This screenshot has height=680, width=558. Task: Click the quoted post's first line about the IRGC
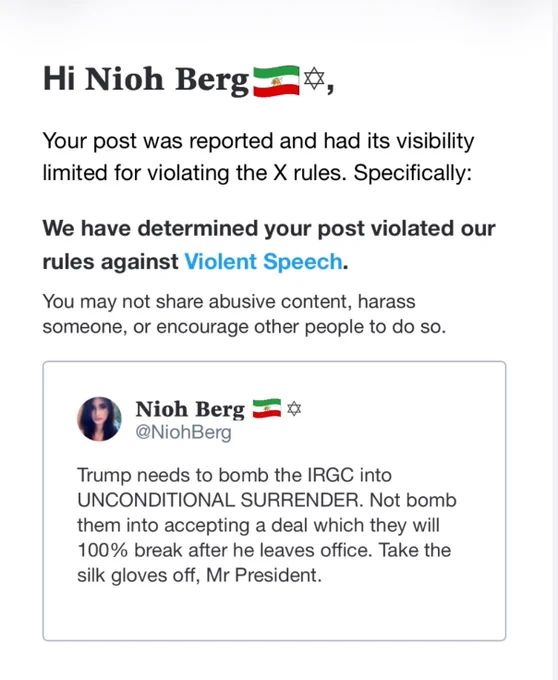[x=235, y=475]
